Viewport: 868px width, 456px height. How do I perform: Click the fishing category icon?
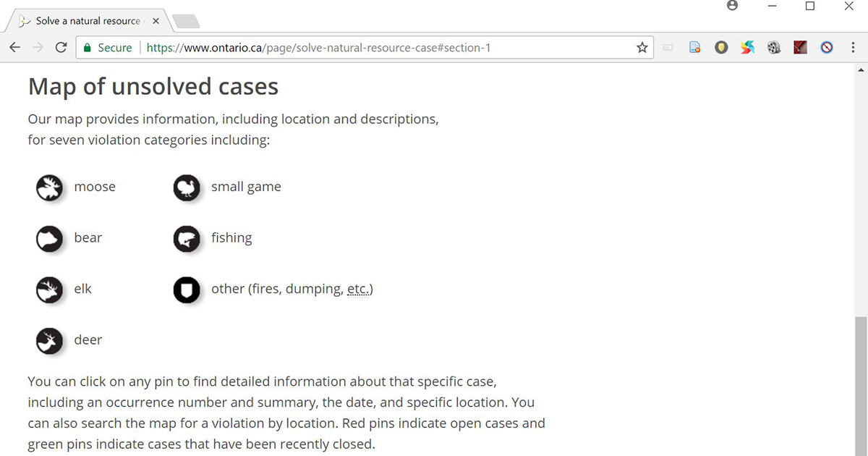pyautogui.click(x=187, y=238)
